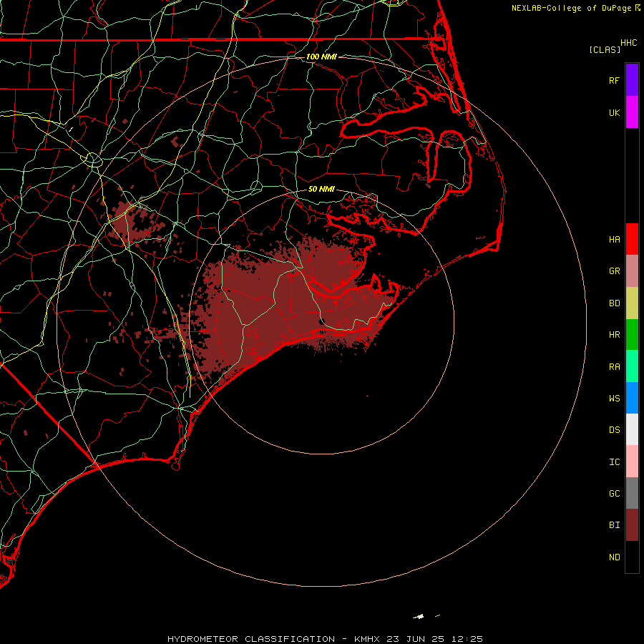This screenshot has width=644, height=644.
Task: Click the DS legend label
Action: 614,430
